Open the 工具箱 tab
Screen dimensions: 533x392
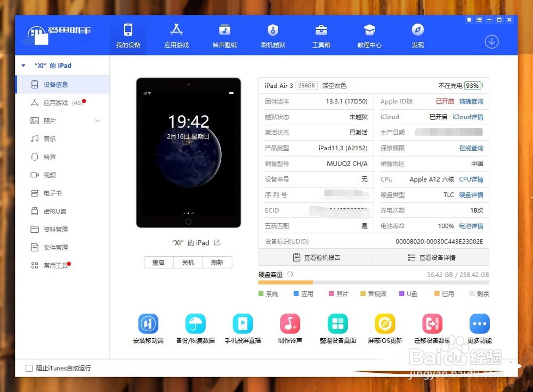click(321, 35)
